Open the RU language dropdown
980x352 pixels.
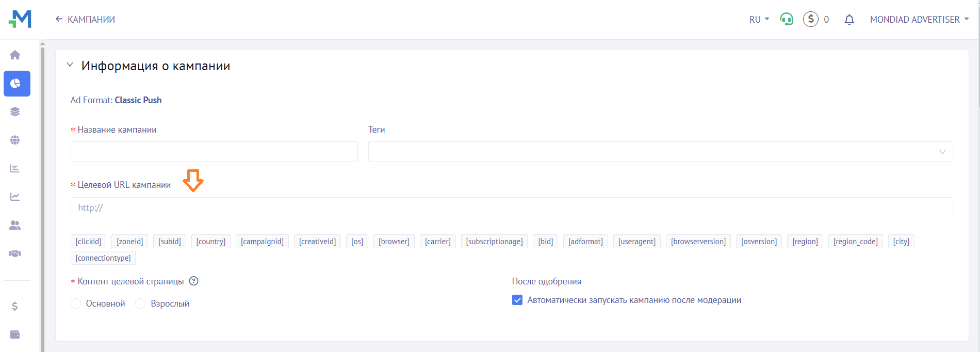[759, 20]
